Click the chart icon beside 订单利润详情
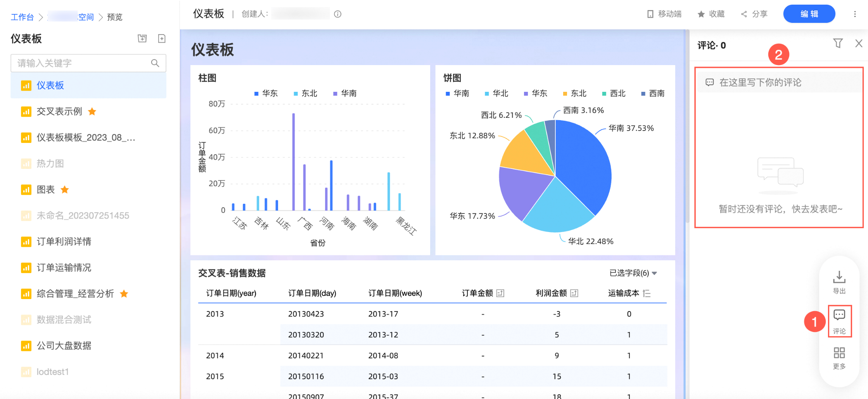868x399 pixels. coord(26,242)
